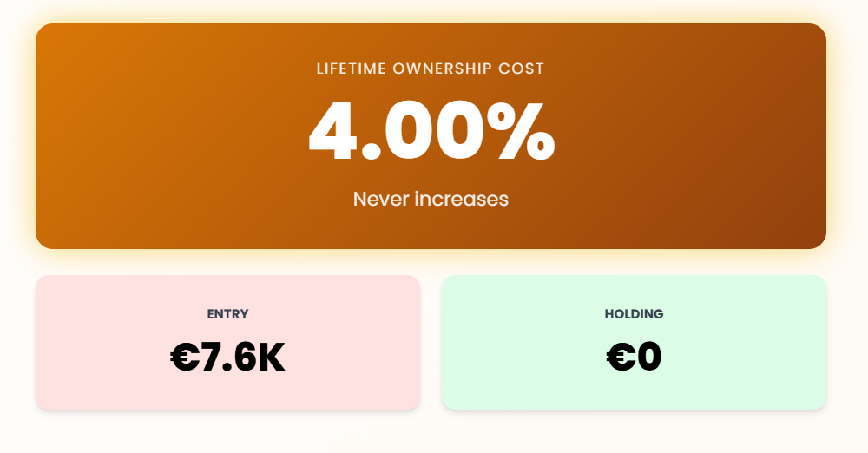
Task: Click the K suffix in €7.6K
Action: pyautogui.click(x=270, y=358)
